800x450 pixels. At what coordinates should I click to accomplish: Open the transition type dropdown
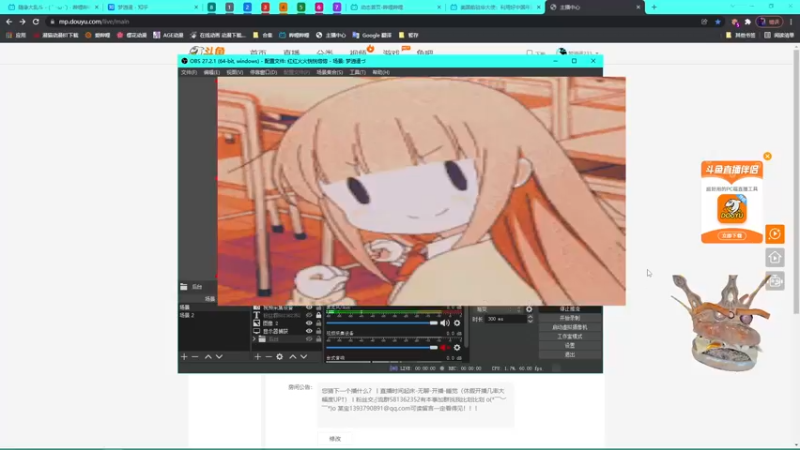coord(498,309)
